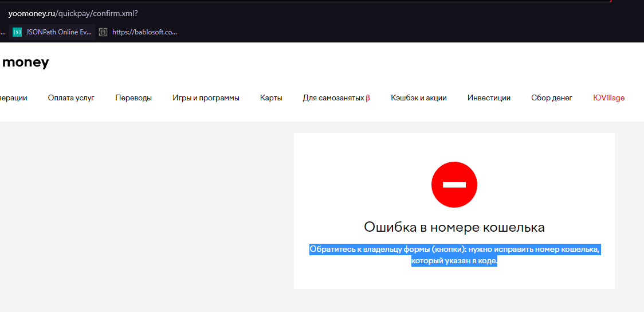Viewport: 644px width, 312px height.
Task: Open Для самозанятых menu item
Action: pos(336,98)
